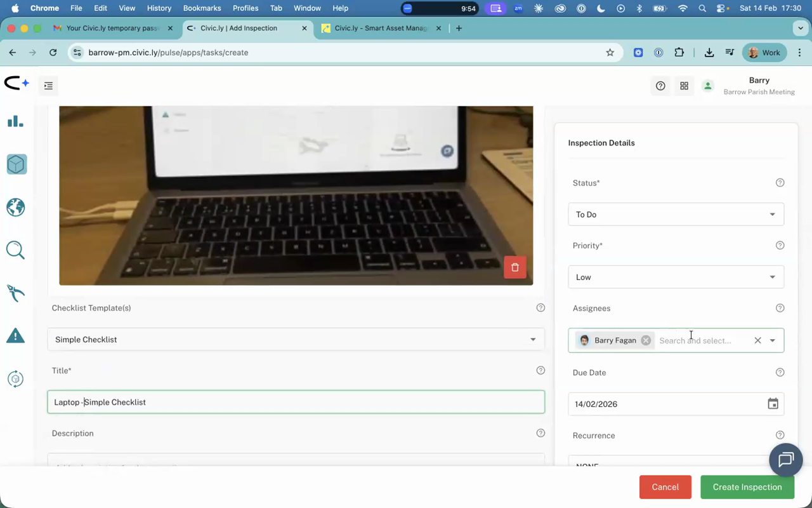Delete the laptop photo with red trash icon
The width and height of the screenshot is (812, 508).
pos(514,267)
